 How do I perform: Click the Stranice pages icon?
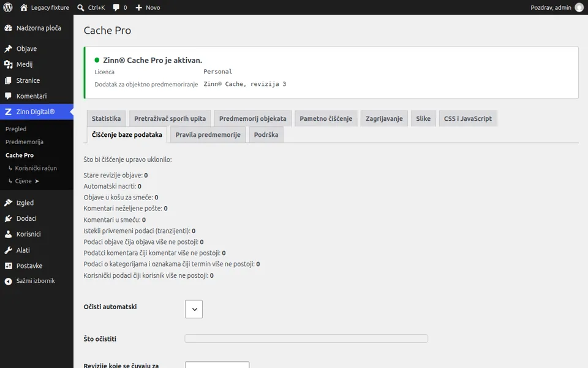tap(8, 80)
